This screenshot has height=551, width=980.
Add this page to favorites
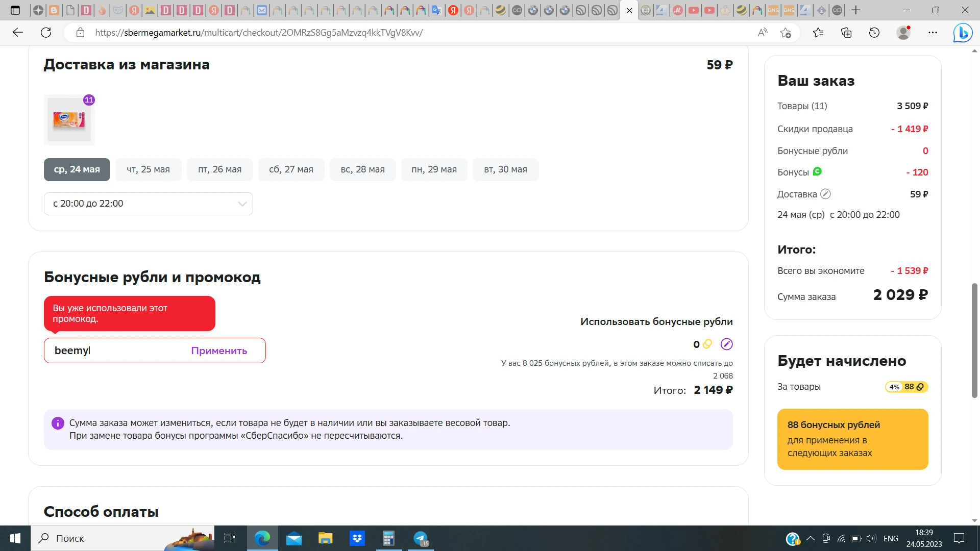[x=786, y=33]
